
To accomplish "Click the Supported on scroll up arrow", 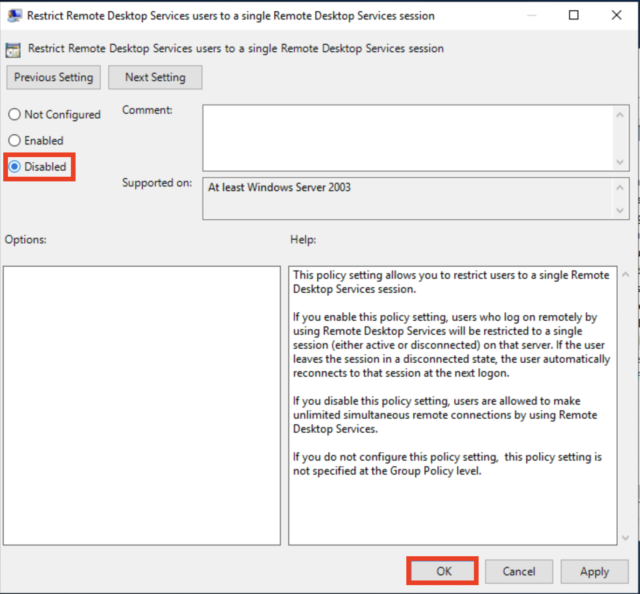I will coord(620,187).
